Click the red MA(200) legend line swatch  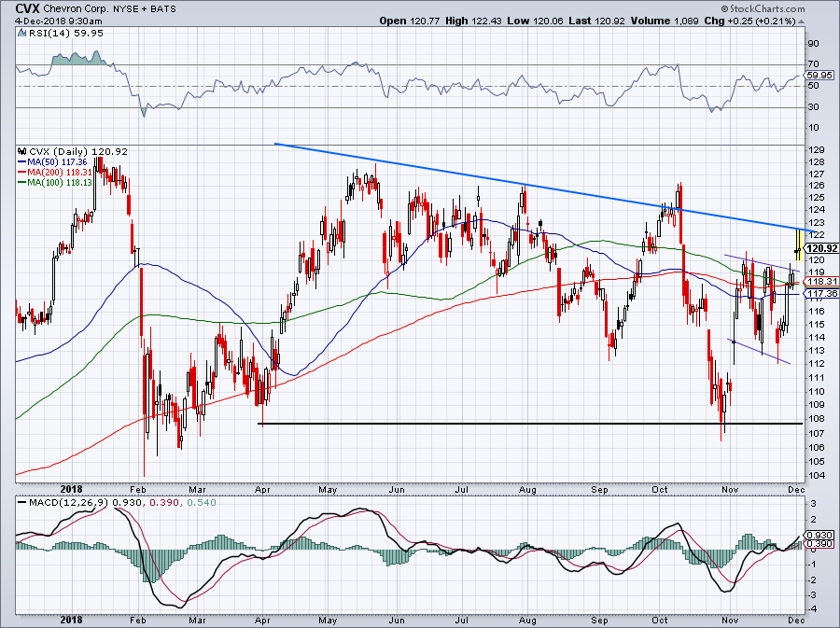pyautogui.click(x=21, y=173)
